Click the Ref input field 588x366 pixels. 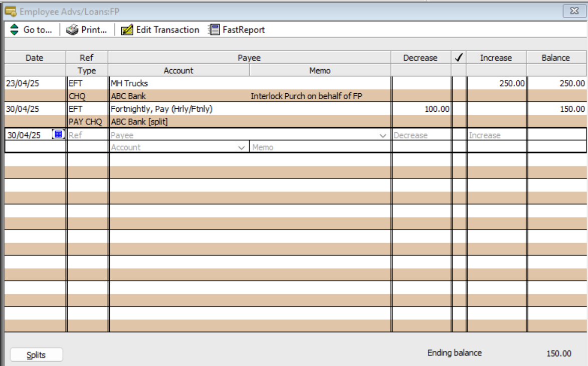(x=87, y=135)
